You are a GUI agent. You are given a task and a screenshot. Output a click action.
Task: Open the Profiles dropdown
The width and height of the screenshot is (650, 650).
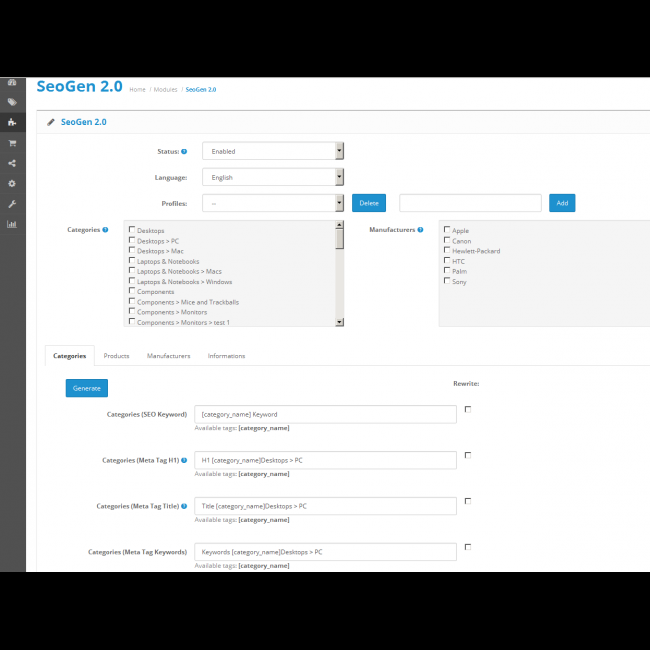(x=273, y=203)
